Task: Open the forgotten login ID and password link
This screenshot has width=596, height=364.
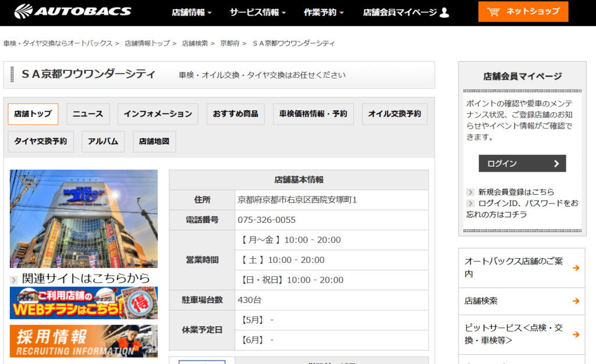Action: pyautogui.click(x=527, y=202)
